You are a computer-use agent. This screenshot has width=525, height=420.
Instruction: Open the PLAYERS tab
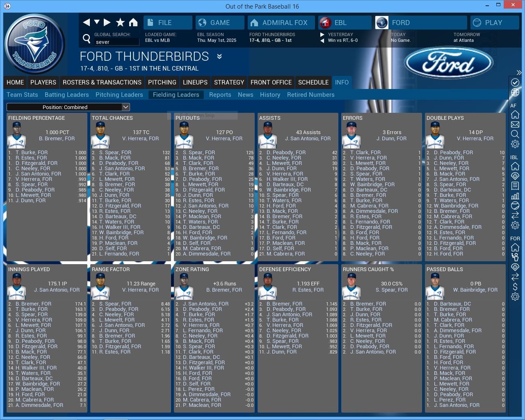[x=43, y=82]
